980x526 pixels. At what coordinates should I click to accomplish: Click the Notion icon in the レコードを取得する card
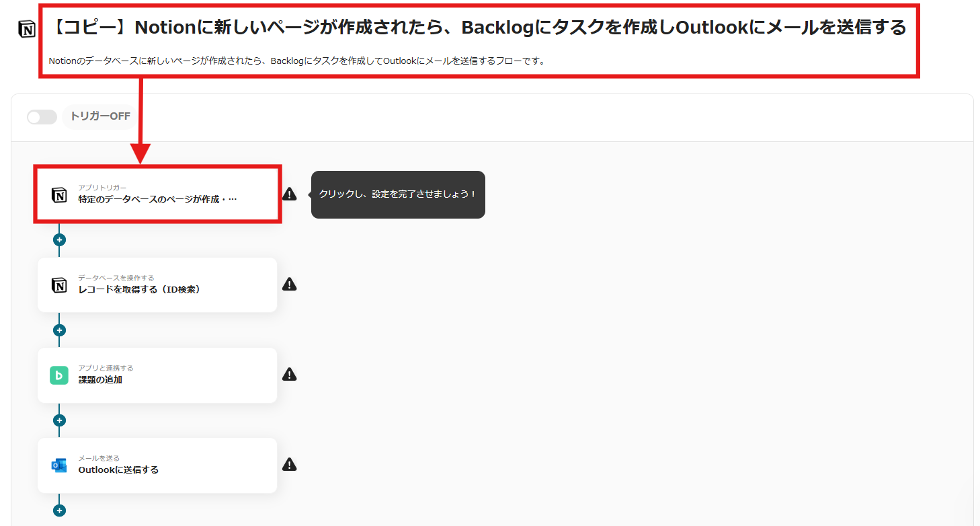(x=59, y=285)
